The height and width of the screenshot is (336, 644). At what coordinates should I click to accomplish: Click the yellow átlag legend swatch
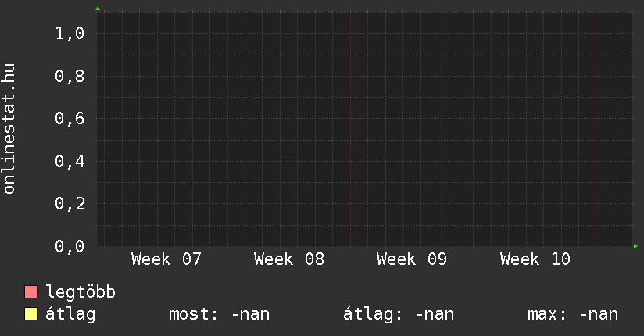(x=31, y=315)
